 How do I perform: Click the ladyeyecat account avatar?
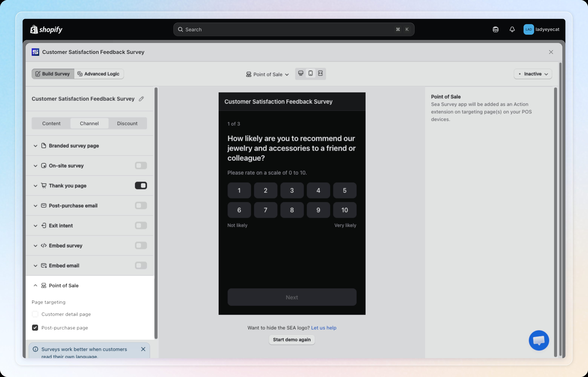pyautogui.click(x=528, y=29)
